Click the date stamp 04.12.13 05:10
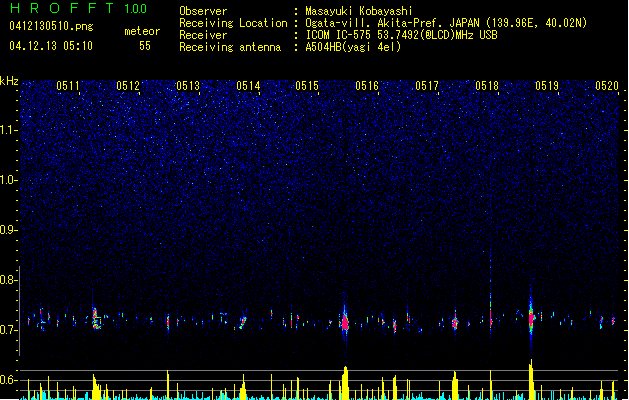 click(51, 46)
